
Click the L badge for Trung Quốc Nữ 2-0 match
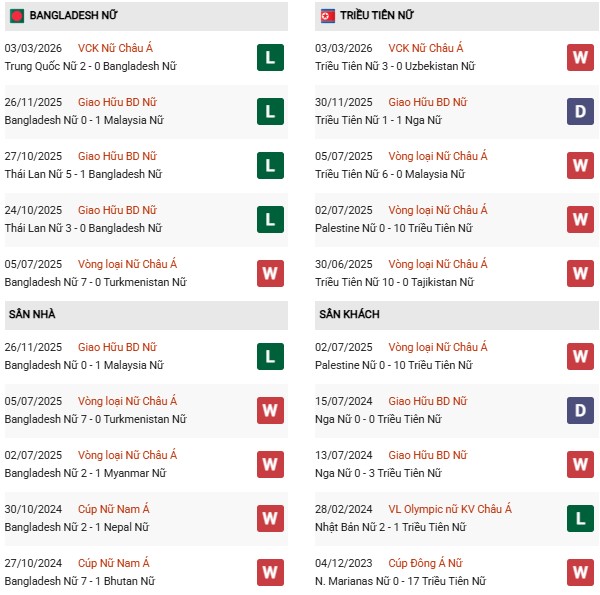(269, 57)
